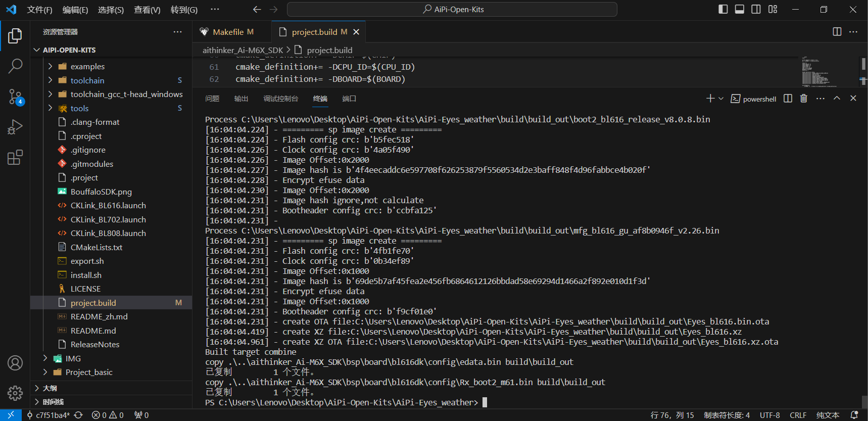
Task: Open the 编辑(E) menu
Action: point(75,10)
